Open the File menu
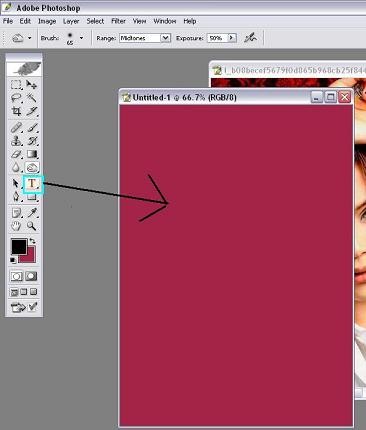This screenshot has height=430, width=366. (x=8, y=21)
